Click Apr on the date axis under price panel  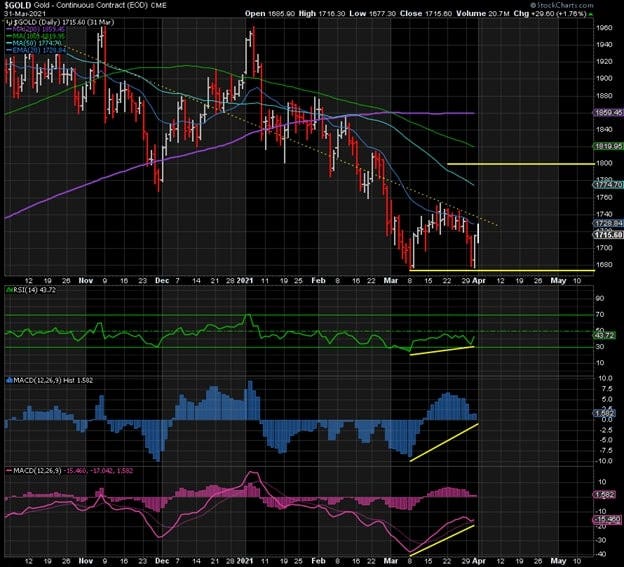(479, 281)
